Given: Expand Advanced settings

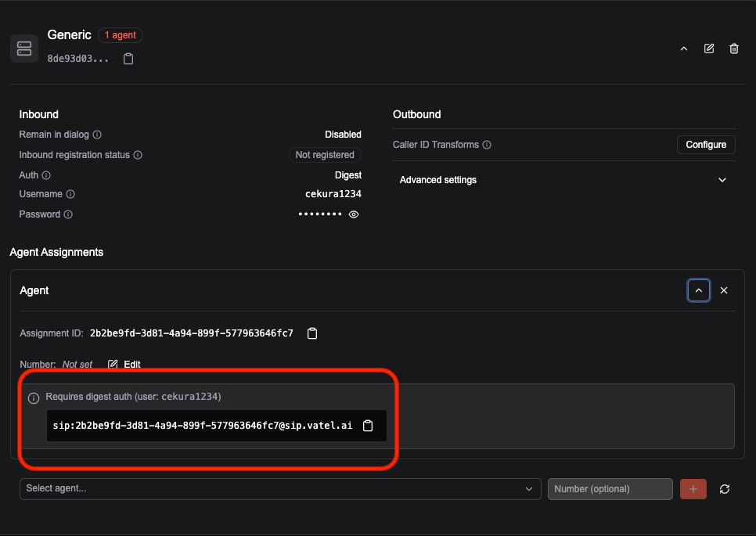Looking at the screenshot, I should click(x=563, y=180).
